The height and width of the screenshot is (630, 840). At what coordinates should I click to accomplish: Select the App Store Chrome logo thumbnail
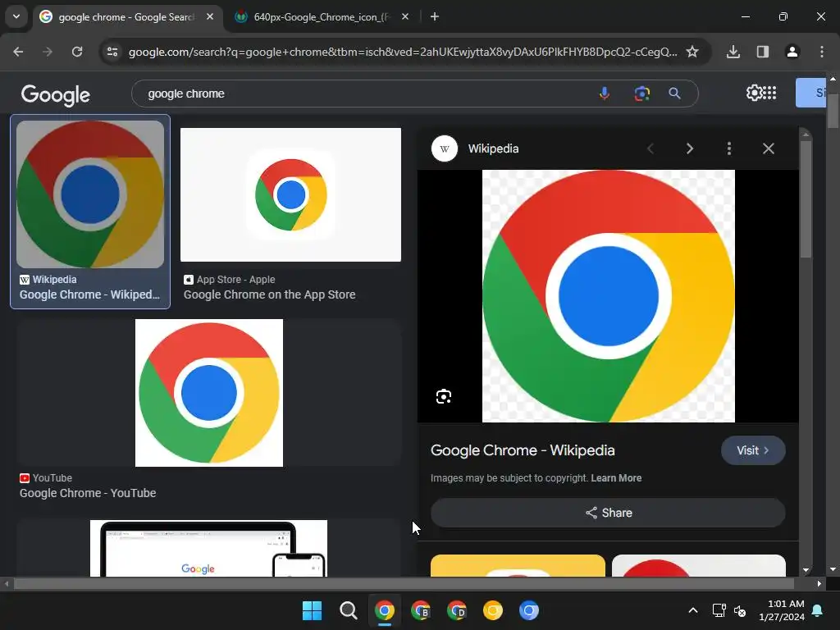(x=290, y=194)
